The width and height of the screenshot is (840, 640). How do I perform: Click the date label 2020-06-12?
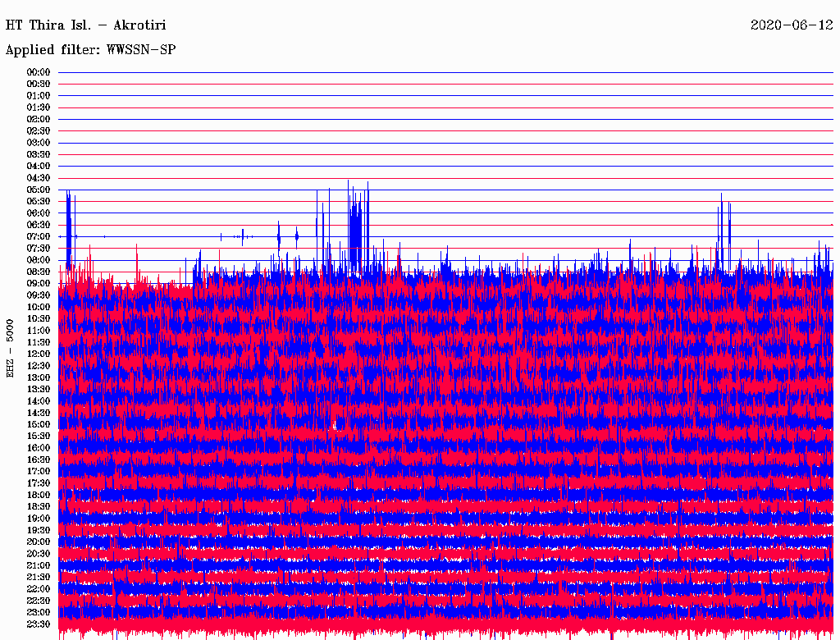pos(792,25)
